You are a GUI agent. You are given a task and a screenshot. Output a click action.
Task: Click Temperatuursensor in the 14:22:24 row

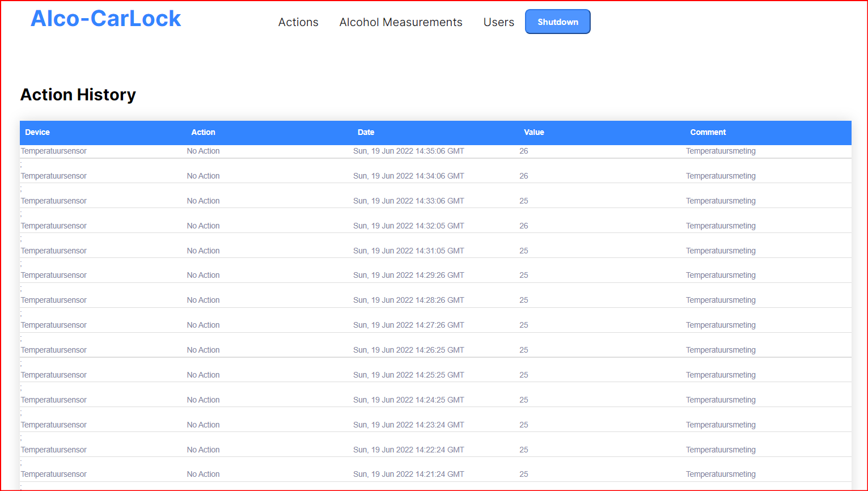(54, 450)
